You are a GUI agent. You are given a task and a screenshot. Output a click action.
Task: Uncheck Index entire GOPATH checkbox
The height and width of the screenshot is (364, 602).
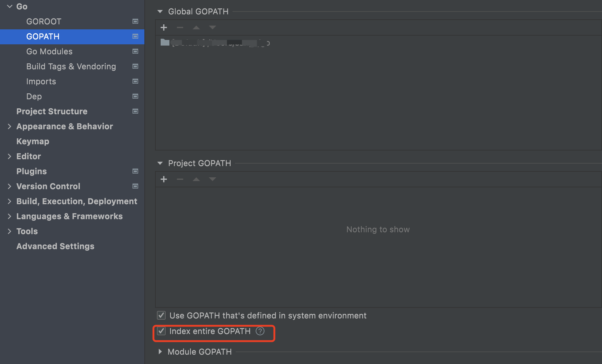[161, 331]
